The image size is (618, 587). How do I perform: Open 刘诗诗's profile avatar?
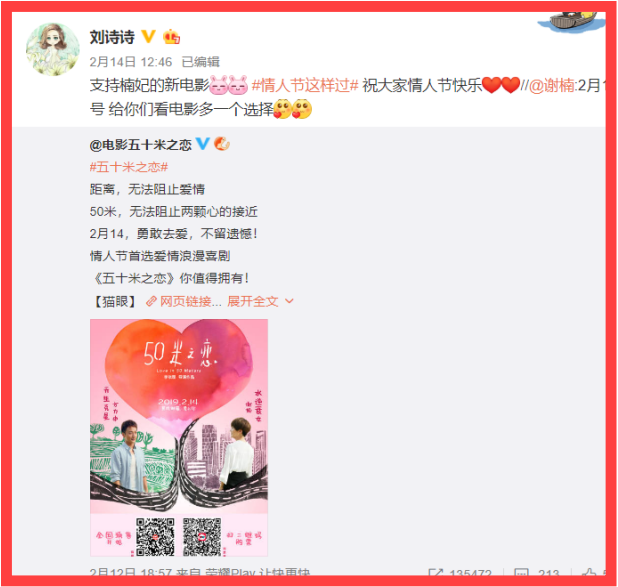(x=52, y=49)
